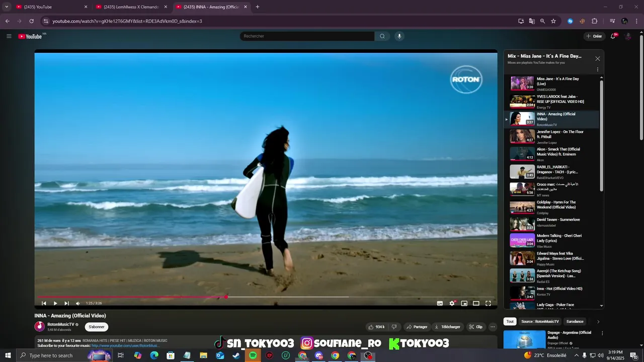The width and height of the screenshot is (644, 362).
Task: Open the RotonMusic link in description
Action: [x=125, y=346]
